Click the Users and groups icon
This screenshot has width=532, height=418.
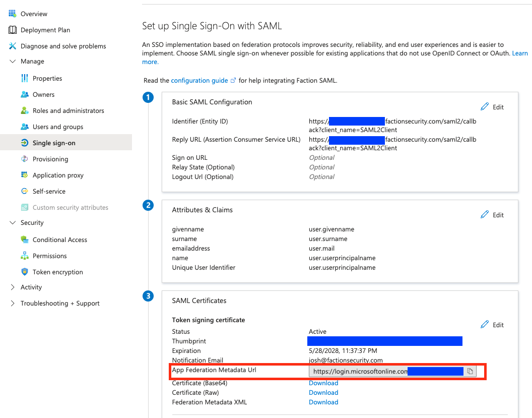coord(24,127)
